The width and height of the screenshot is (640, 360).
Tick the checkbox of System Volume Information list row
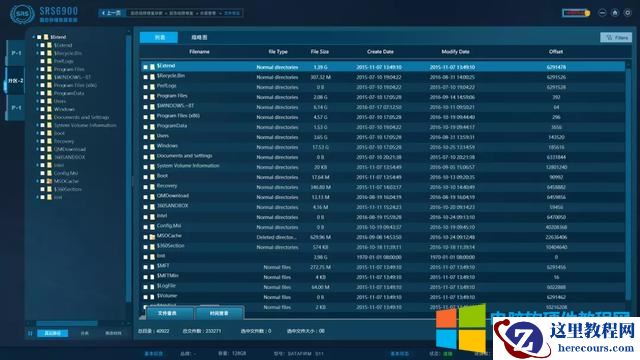pyautogui.click(x=145, y=167)
